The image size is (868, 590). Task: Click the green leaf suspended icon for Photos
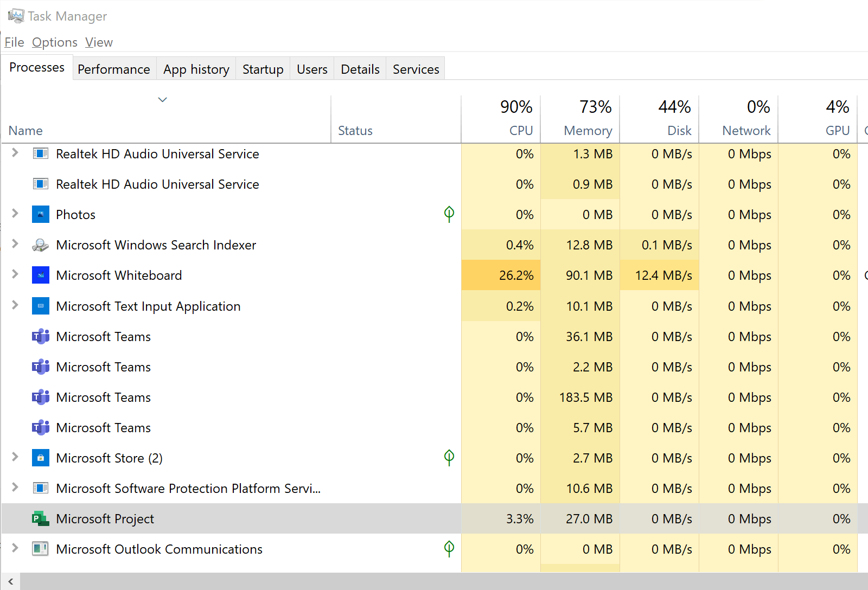pyautogui.click(x=449, y=214)
